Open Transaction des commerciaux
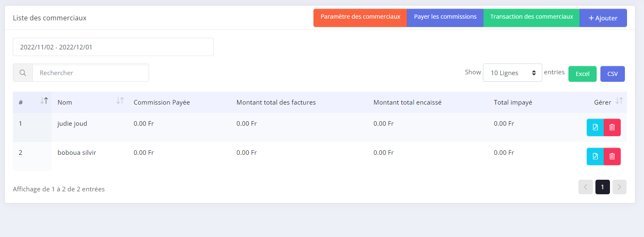This screenshot has width=644, height=237. pos(531,17)
